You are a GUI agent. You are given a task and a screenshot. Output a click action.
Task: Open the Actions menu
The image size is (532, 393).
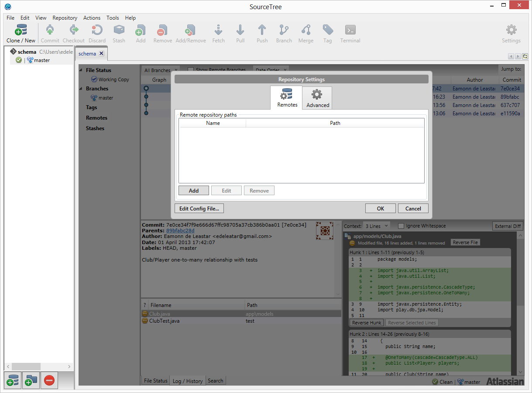(92, 18)
